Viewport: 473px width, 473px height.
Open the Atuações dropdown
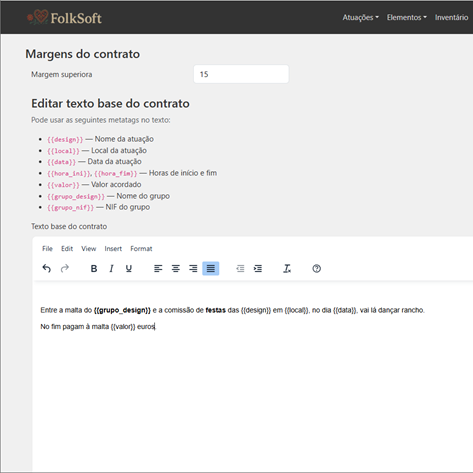point(361,17)
